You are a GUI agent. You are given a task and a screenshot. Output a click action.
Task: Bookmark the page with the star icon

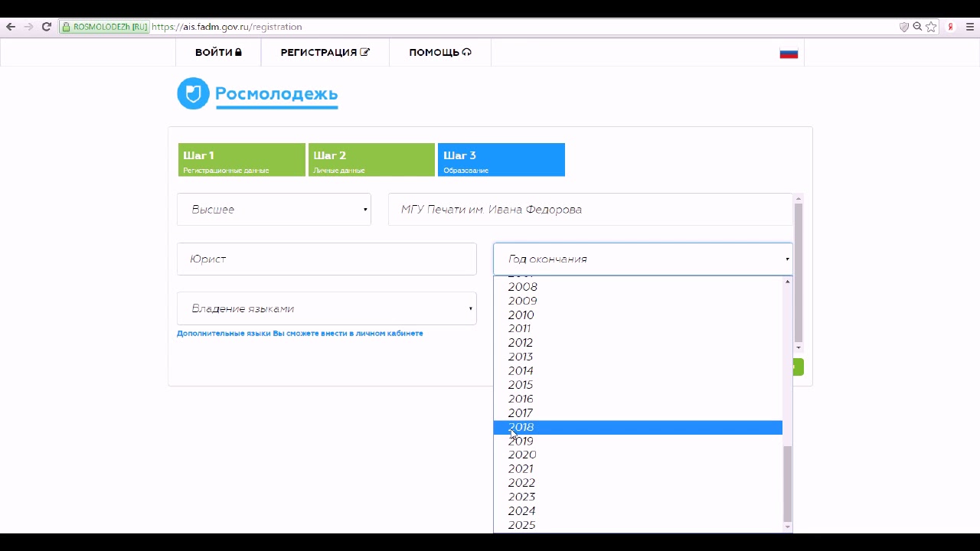tap(931, 27)
